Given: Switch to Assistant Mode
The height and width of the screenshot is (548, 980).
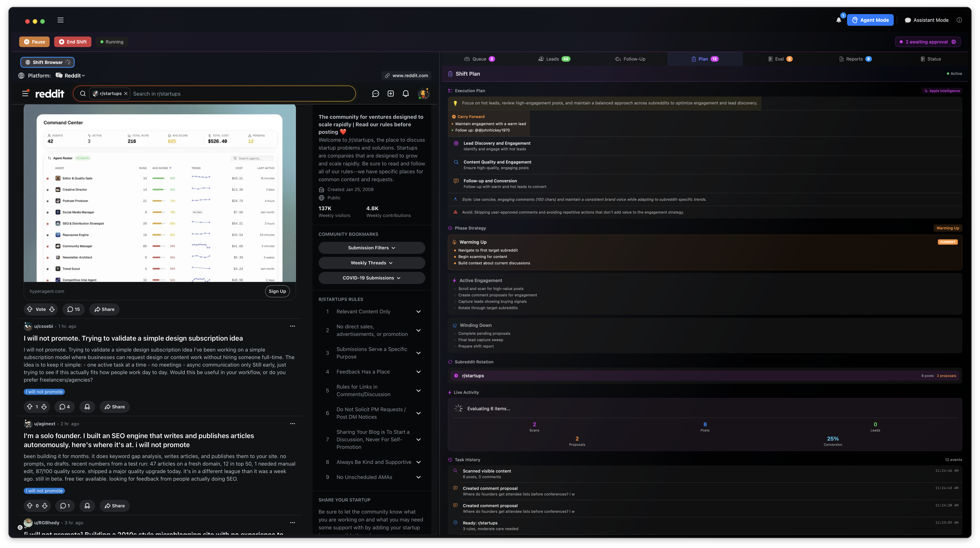Looking at the screenshot, I should [x=927, y=20].
